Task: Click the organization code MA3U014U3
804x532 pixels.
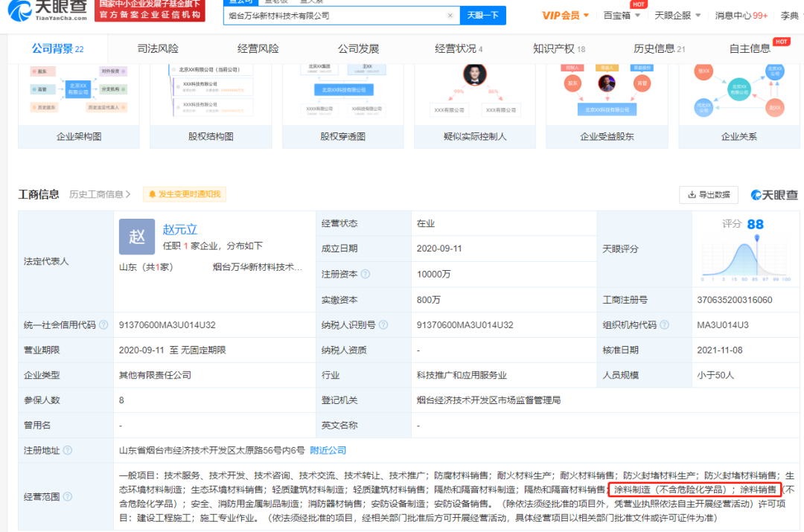Action: (x=722, y=325)
